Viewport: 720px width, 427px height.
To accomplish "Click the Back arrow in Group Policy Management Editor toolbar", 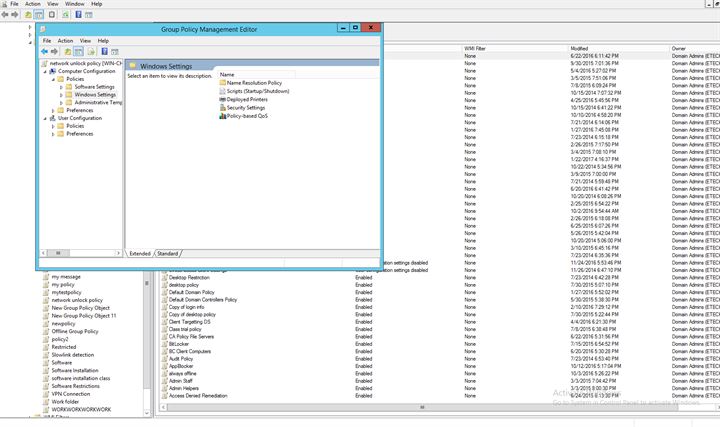I will (x=44, y=52).
